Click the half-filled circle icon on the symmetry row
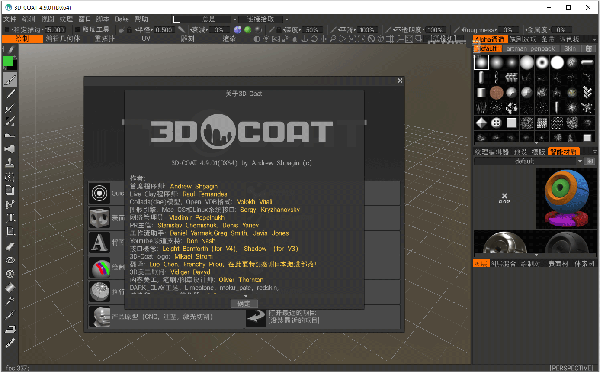The height and width of the screenshot is (372, 600). [x=257, y=39]
